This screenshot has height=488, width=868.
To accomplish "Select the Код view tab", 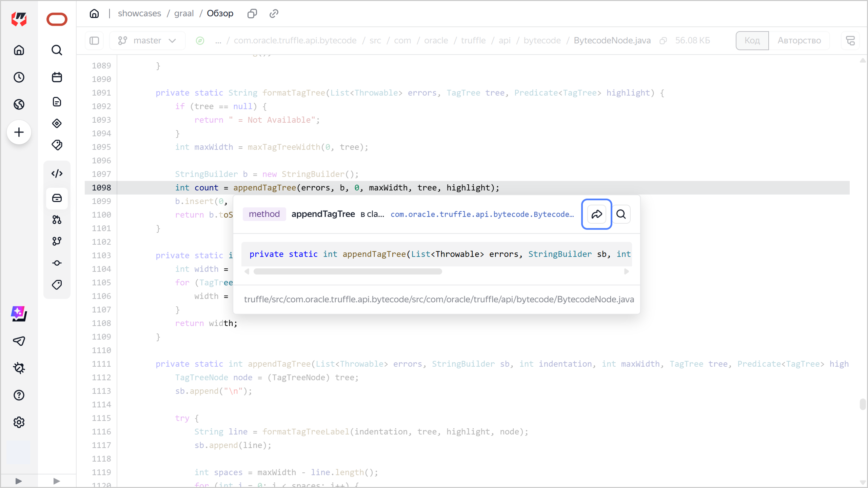I will click(752, 41).
